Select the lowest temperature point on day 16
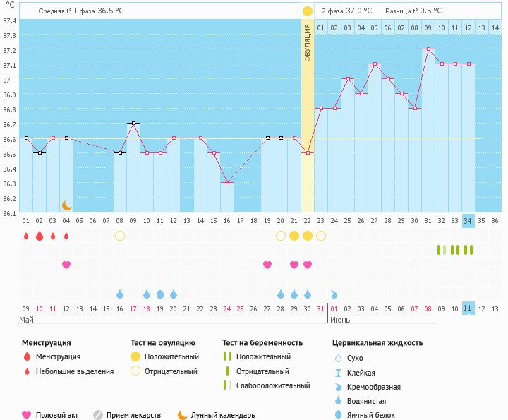This screenshot has height=420, width=508. (227, 182)
